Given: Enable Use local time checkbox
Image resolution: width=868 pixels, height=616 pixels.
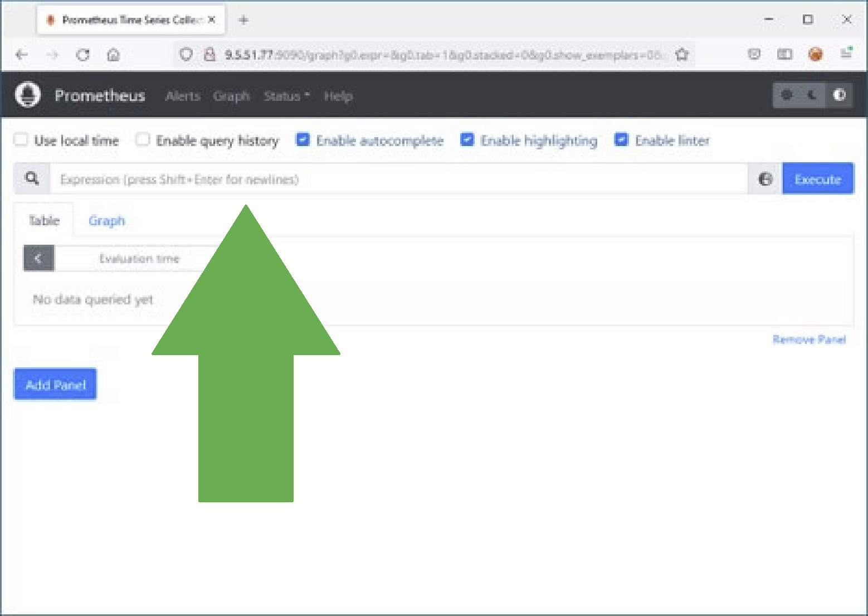Looking at the screenshot, I should [x=21, y=139].
